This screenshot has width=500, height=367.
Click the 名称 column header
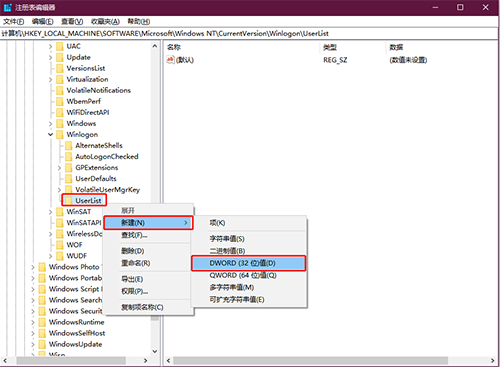[174, 47]
